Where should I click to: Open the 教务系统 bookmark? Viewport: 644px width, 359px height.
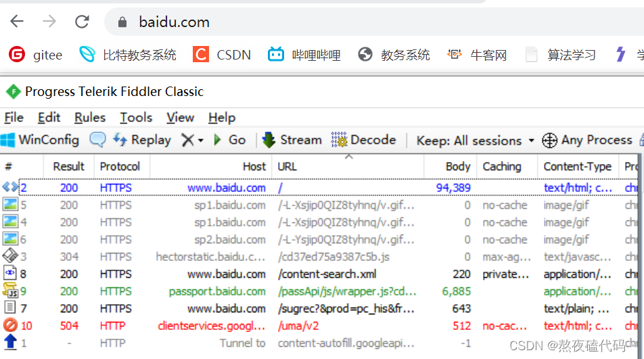click(394, 55)
